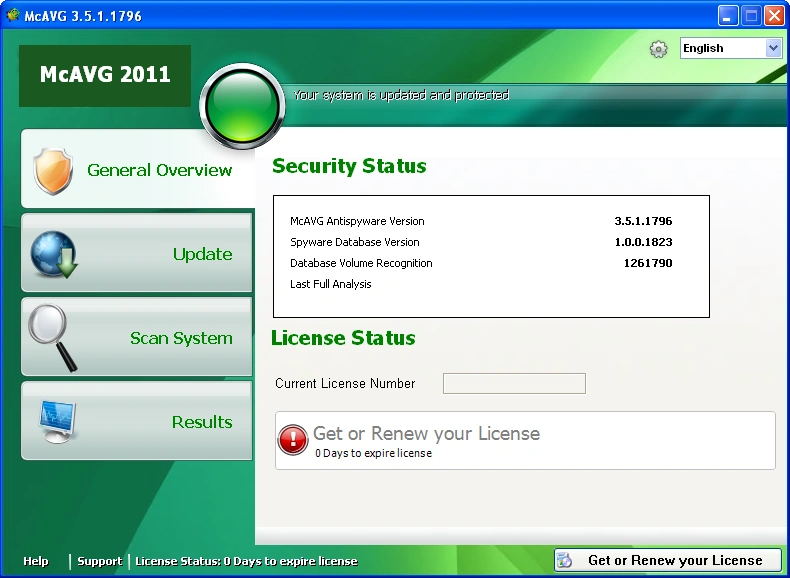Click the McAVG 2011 logo banner

(x=105, y=76)
